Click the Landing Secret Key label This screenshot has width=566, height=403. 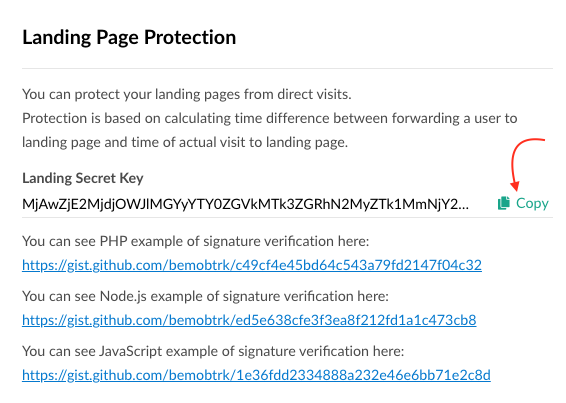83,178
